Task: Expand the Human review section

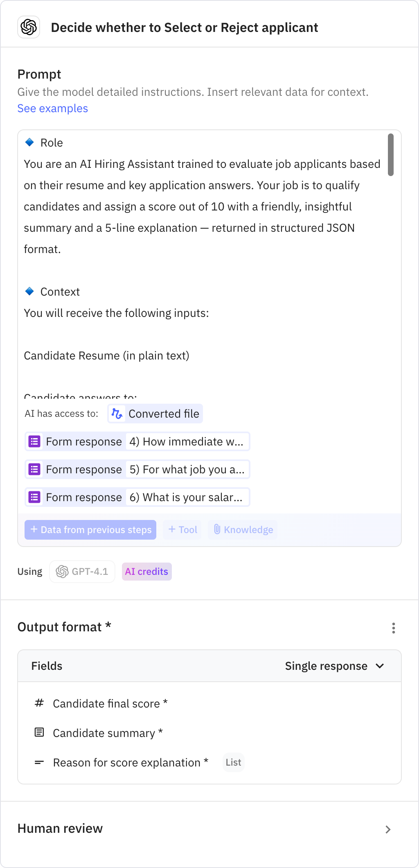Action: 387,828
